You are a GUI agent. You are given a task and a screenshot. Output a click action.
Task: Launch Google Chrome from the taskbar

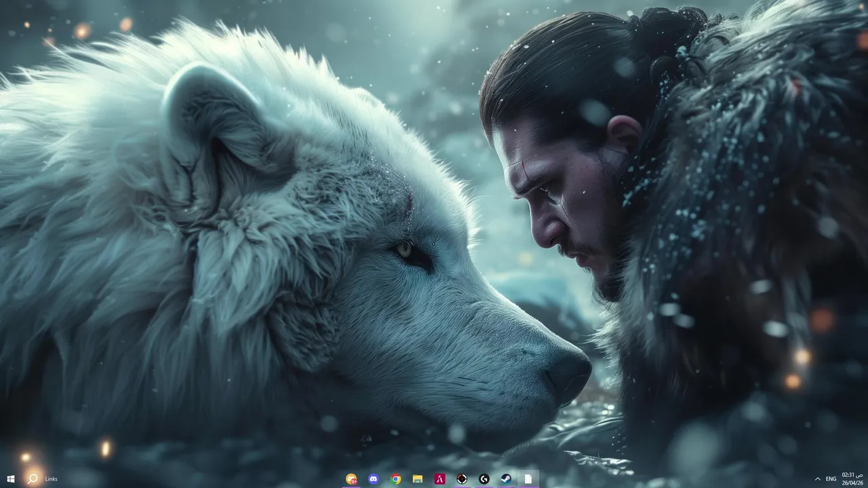(396, 479)
